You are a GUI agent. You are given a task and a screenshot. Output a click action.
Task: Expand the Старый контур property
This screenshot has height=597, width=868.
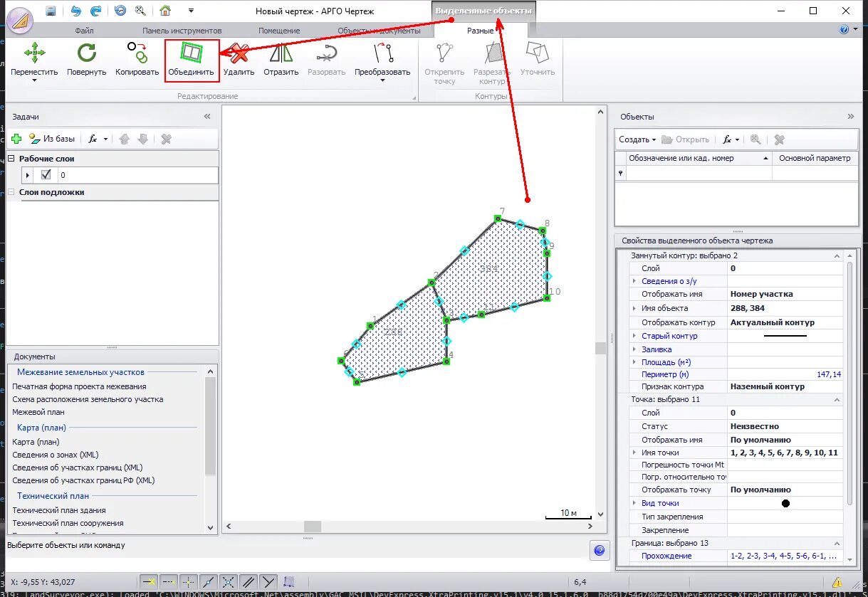(634, 335)
